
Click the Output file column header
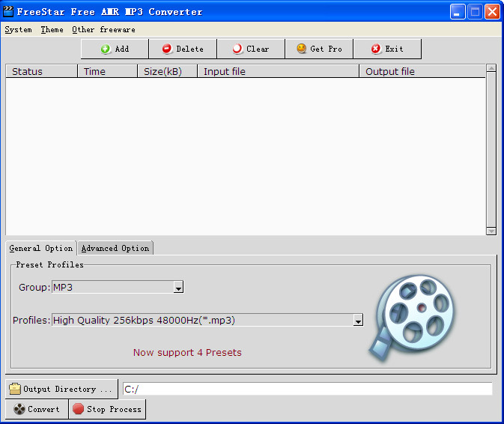[422, 71]
